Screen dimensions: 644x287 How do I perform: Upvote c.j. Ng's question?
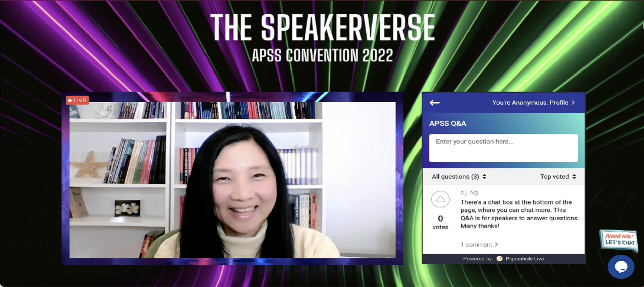tap(440, 199)
